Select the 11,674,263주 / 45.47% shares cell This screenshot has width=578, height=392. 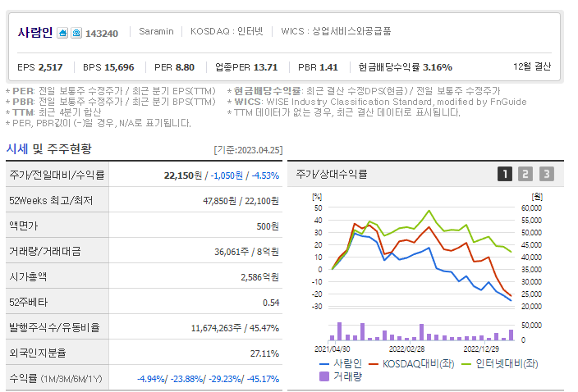click(235, 328)
